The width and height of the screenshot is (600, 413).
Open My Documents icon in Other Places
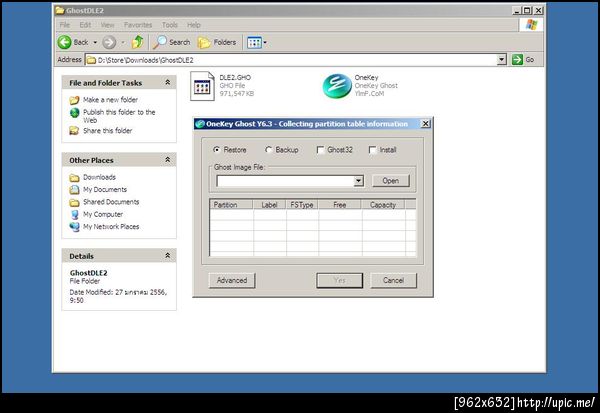pyautogui.click(x=74, y=190)
